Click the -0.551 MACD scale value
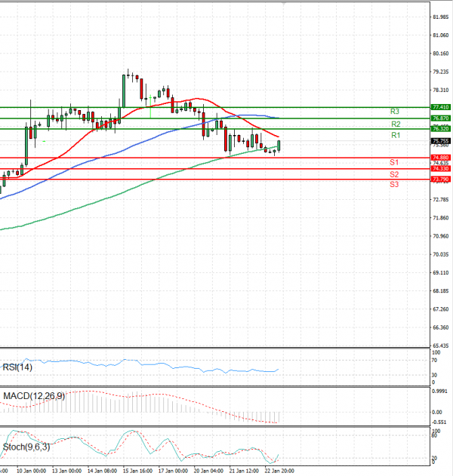This screenshot has height=476, width=453. (x=439, y=422)
